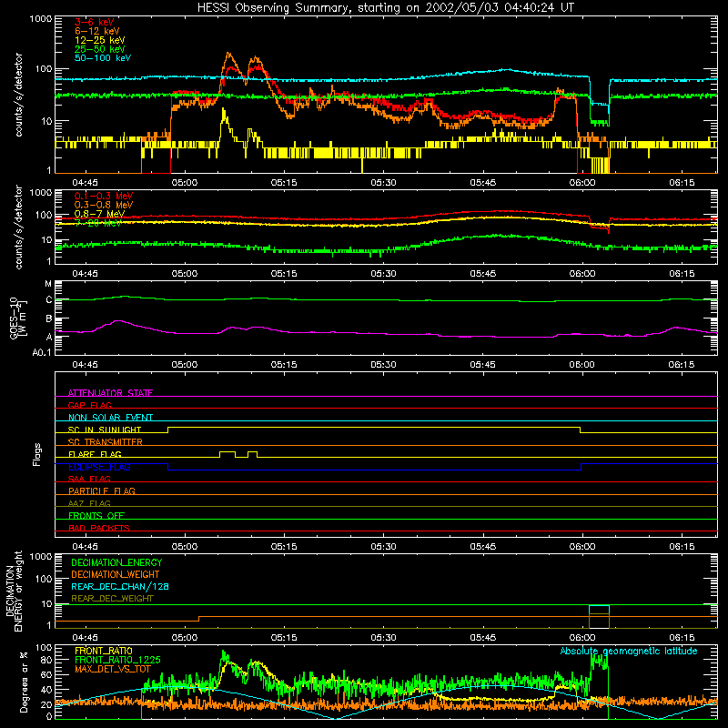Click the AAZ_FLAG label

click(x=89, y=503)
